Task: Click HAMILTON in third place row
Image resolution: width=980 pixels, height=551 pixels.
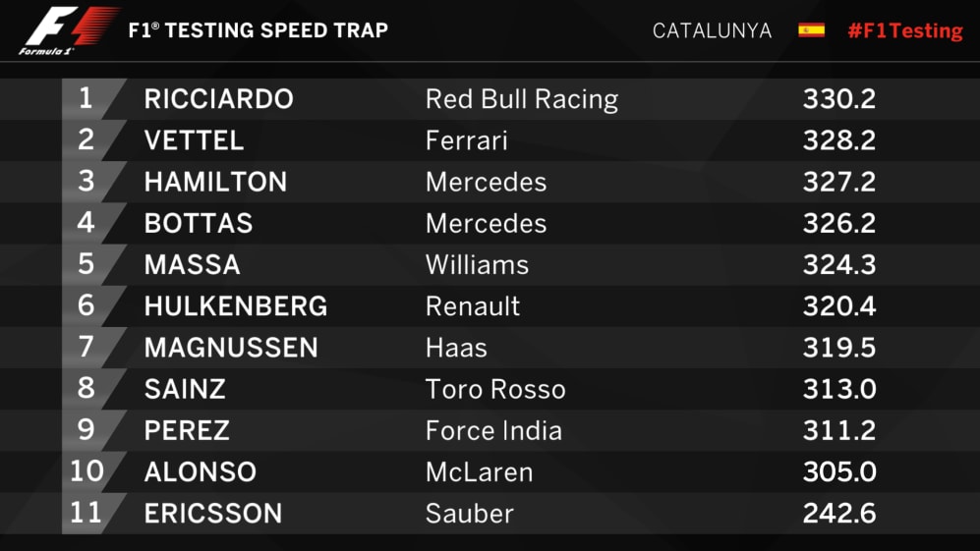Action: [x=215, y=182]
